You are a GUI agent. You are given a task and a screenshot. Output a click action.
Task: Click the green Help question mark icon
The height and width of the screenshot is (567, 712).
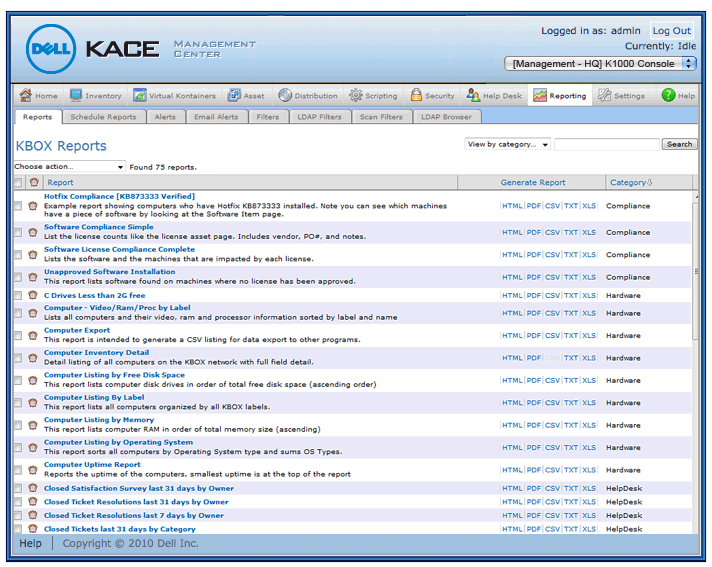[x=668, y=96]
